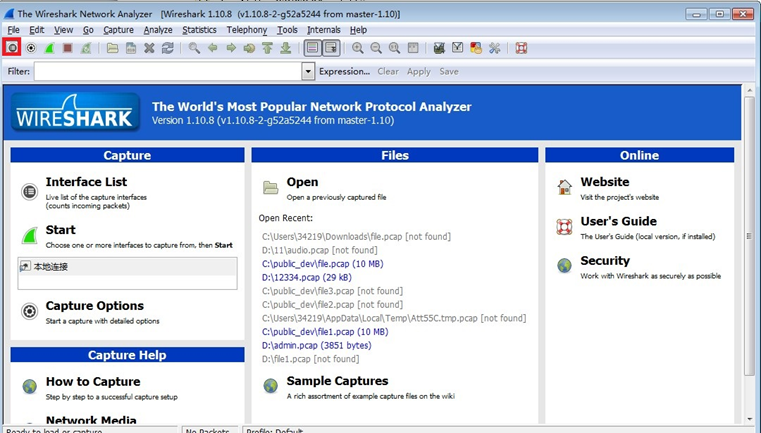
Task: Click the find packet magnifier icon
Action: 194,48
